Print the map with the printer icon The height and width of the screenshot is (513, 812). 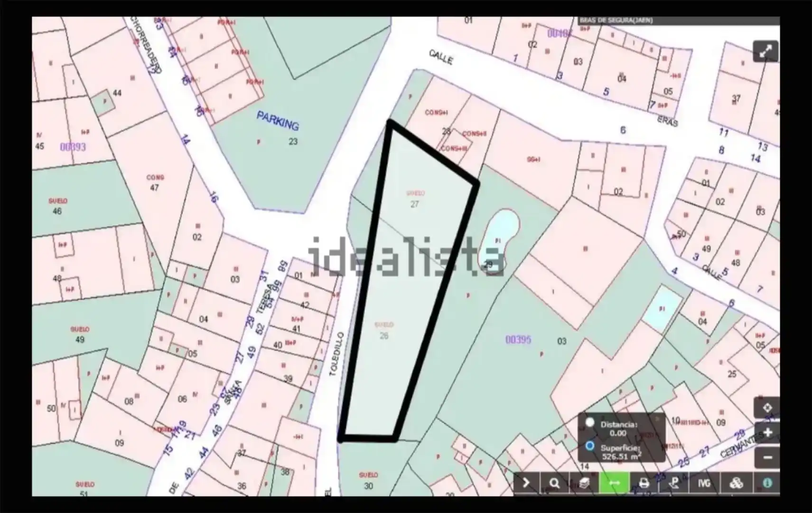pos(644,483)
